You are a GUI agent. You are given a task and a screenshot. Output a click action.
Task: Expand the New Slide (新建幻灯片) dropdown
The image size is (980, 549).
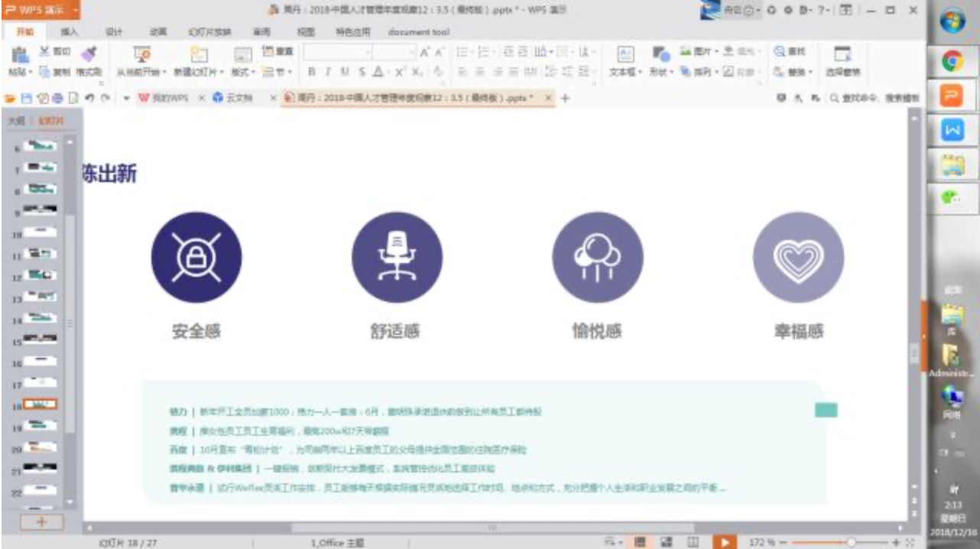(198, 72)
